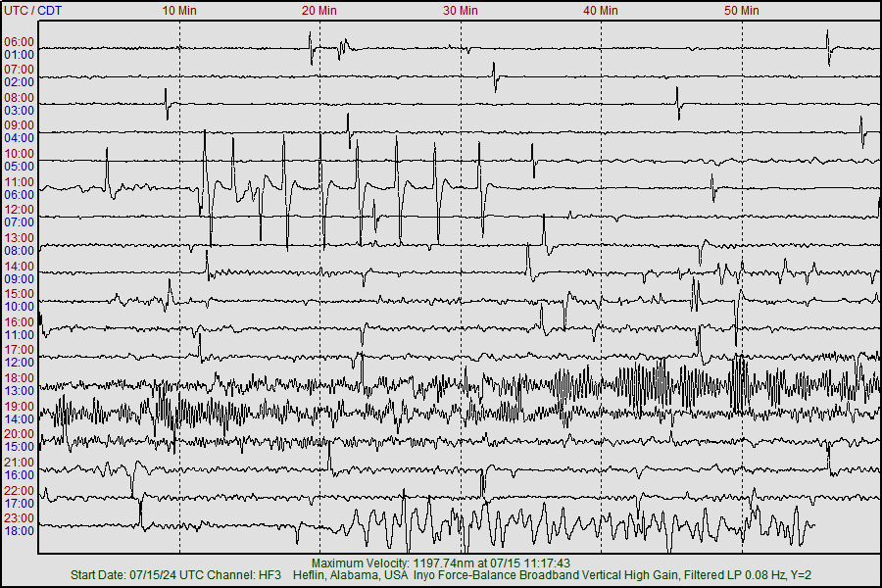Select the 14:00 CDT row label

(x=20, y=419)
